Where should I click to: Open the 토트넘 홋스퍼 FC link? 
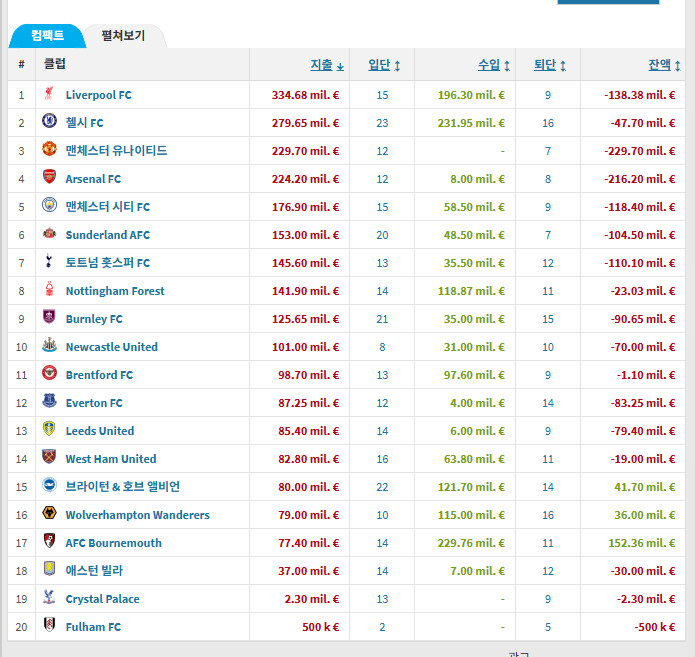tap(108, 262)
